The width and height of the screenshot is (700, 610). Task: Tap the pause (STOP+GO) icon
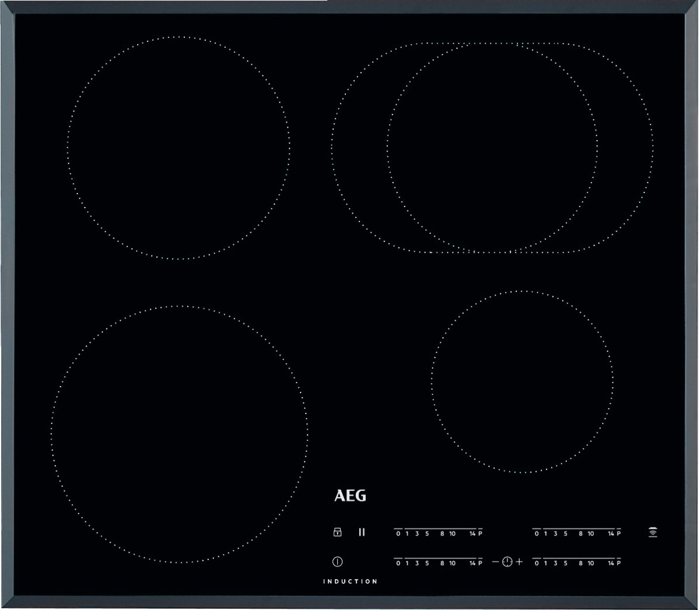pos(362,532)
